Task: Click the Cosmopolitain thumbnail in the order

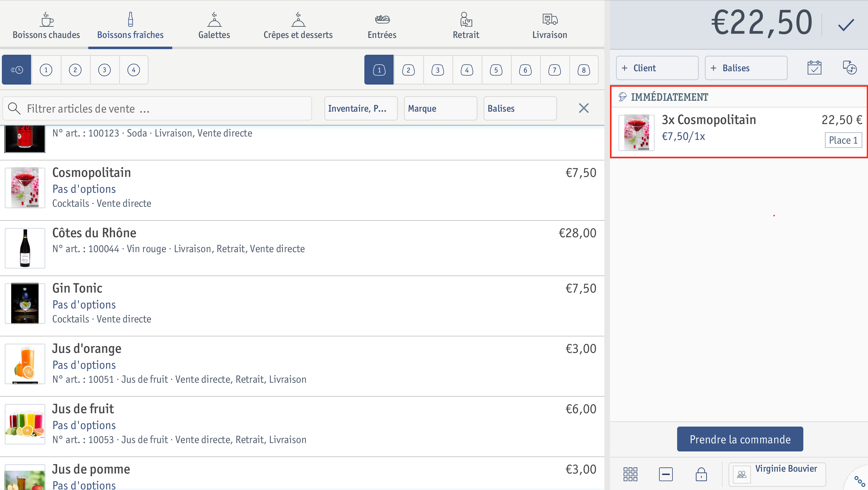Action: coord(636,132)
